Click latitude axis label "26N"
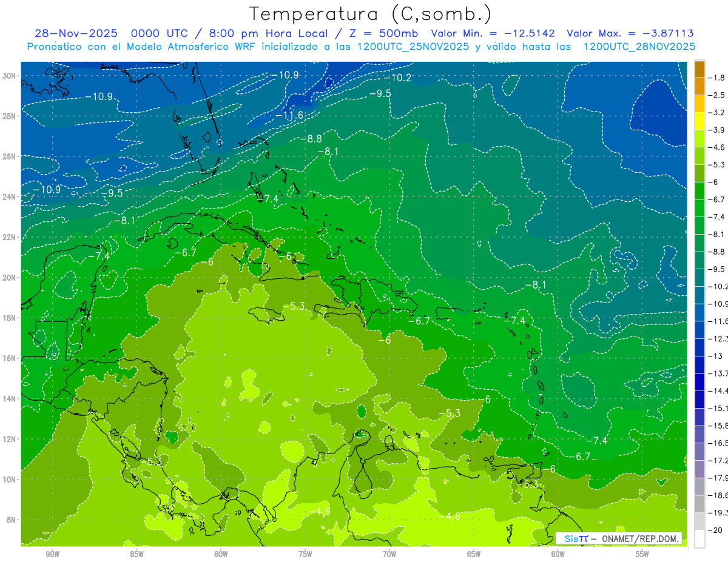The height and width of the screenshot is (562, 728). coord(10,156)
